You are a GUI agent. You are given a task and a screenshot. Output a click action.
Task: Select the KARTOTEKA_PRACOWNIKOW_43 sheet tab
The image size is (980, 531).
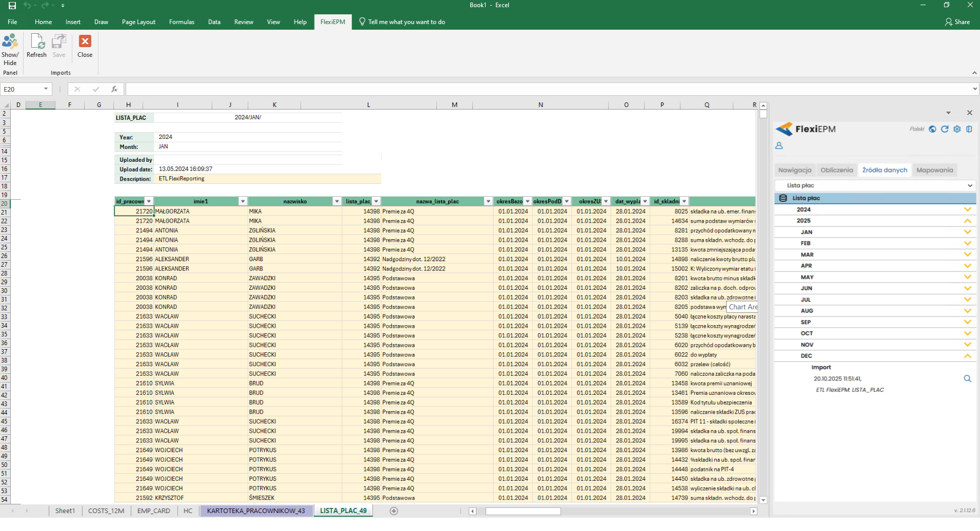[x=256, y=511]
